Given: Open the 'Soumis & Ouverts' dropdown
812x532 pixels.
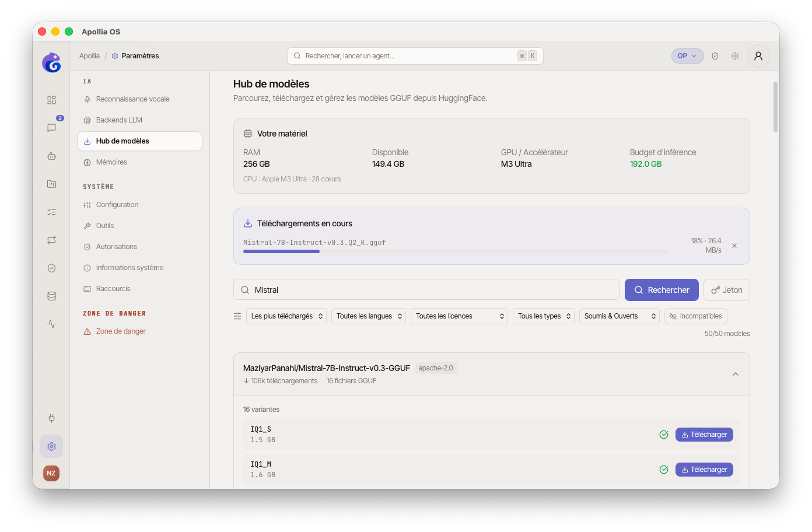Looking at the screenshot, I should tap(619, 316).
